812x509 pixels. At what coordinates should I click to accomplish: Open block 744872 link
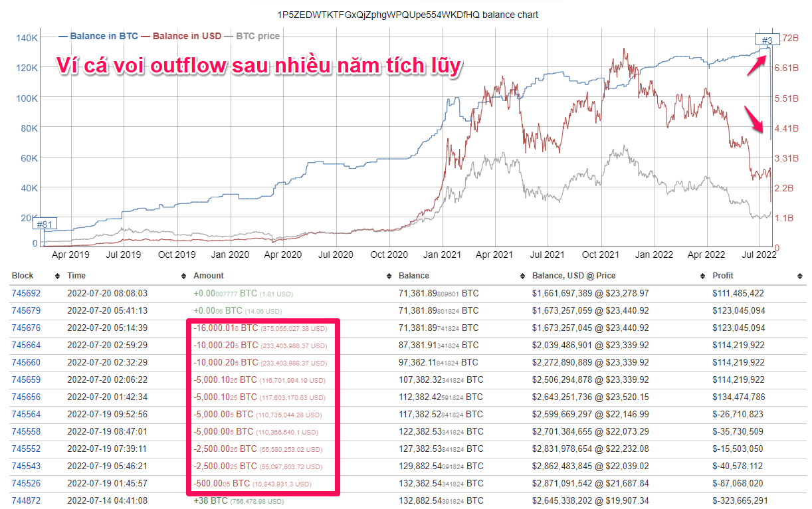coord(26,500)
